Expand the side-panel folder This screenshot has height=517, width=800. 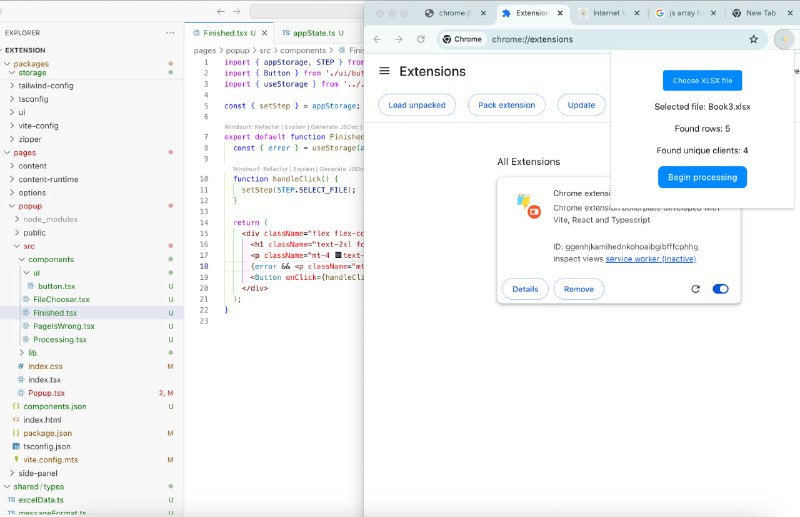click(x=39, y=473)
